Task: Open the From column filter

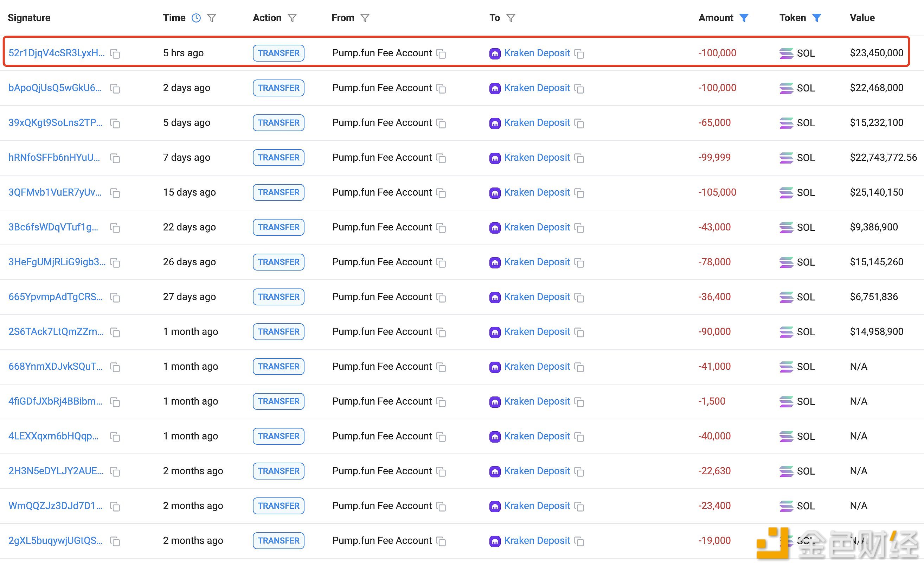Action: [365, 18]
